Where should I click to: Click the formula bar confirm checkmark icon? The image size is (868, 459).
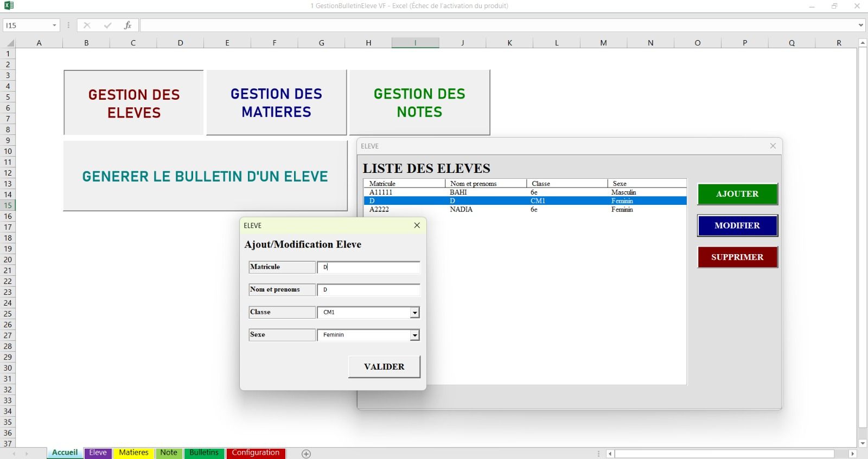(107, 25)
